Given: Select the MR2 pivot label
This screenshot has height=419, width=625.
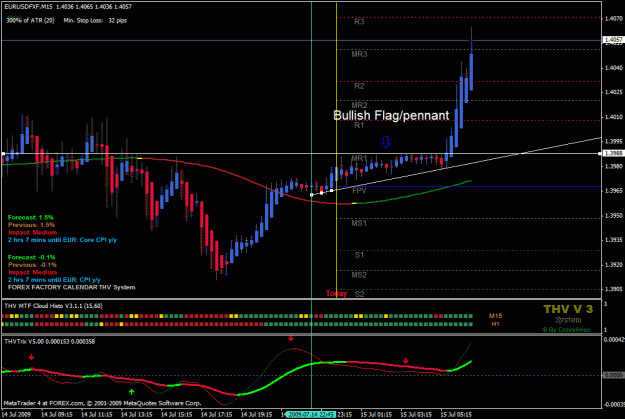Looking at the screenshot, I should [x=359, y=105].
